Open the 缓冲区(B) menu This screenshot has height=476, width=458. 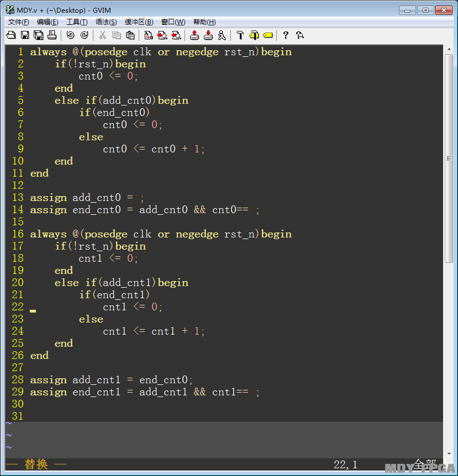pyautogui.click(x=139, y=22)
